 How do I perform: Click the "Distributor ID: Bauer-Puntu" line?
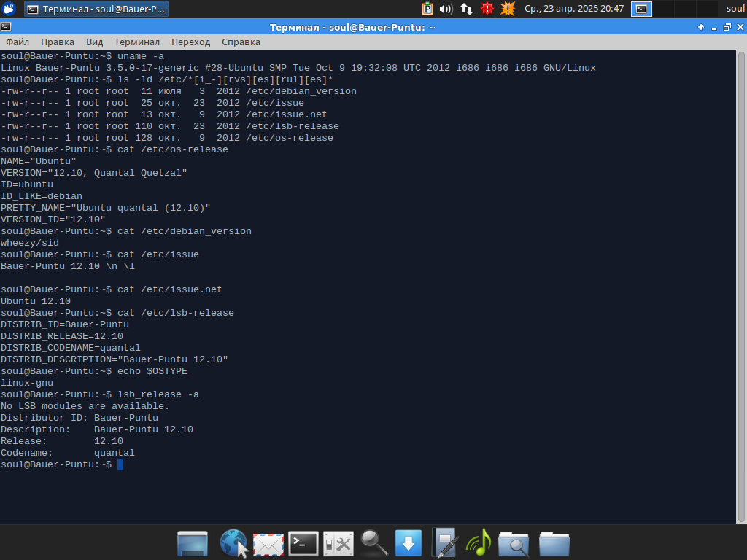[x=80, y=418]
